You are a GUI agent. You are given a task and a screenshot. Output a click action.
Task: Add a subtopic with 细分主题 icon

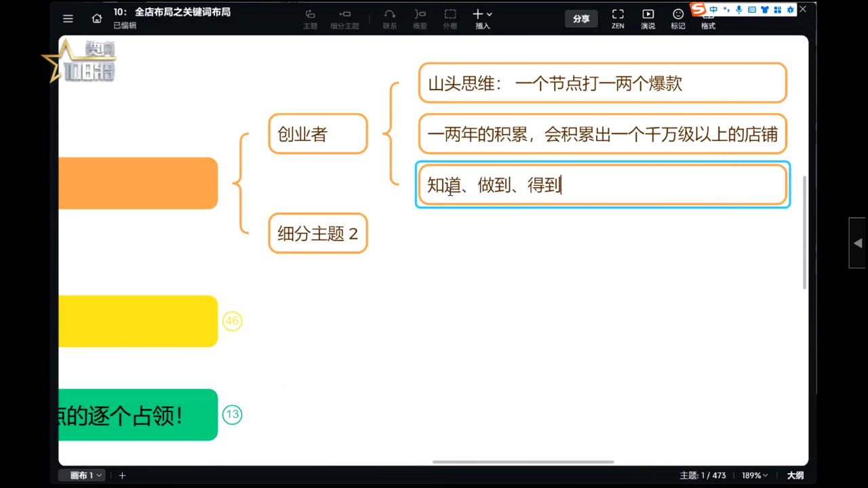[344, 18]
